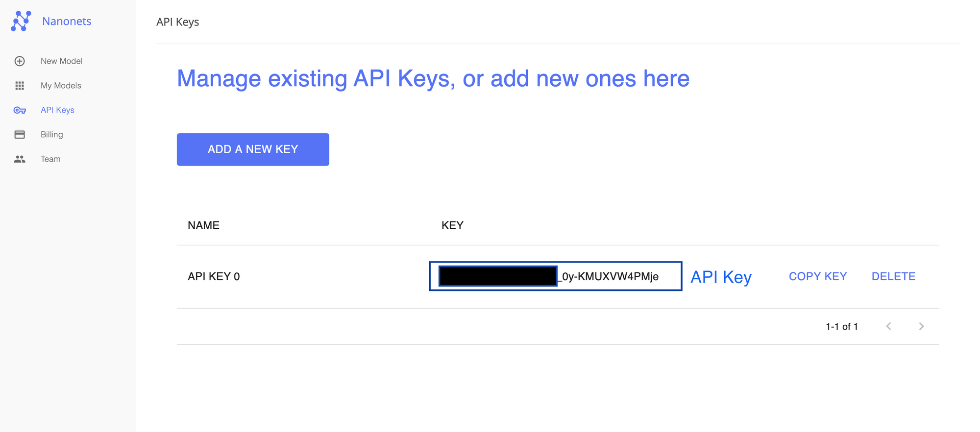Screen dimensions: 980x432
Task: Click the Add A New Key button
Action: (x=253, y=149)
